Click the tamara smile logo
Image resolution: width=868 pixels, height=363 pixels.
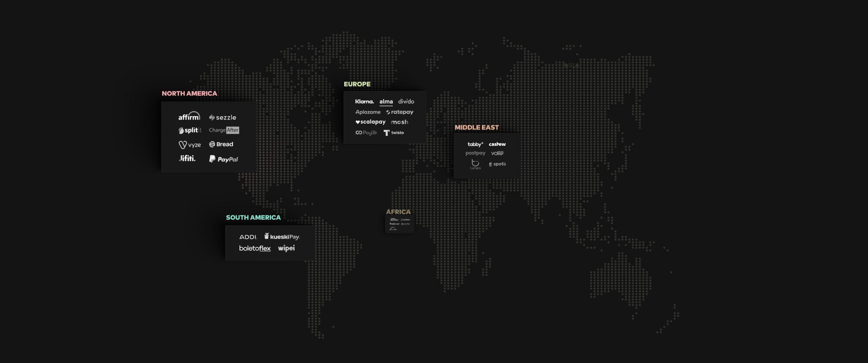click(x=475, y=164)
